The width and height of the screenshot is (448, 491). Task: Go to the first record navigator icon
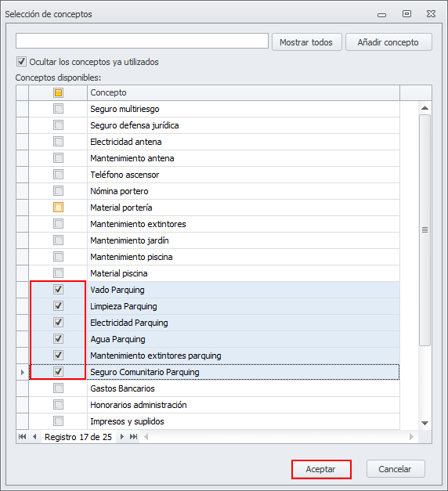click(x=22, y=436)
